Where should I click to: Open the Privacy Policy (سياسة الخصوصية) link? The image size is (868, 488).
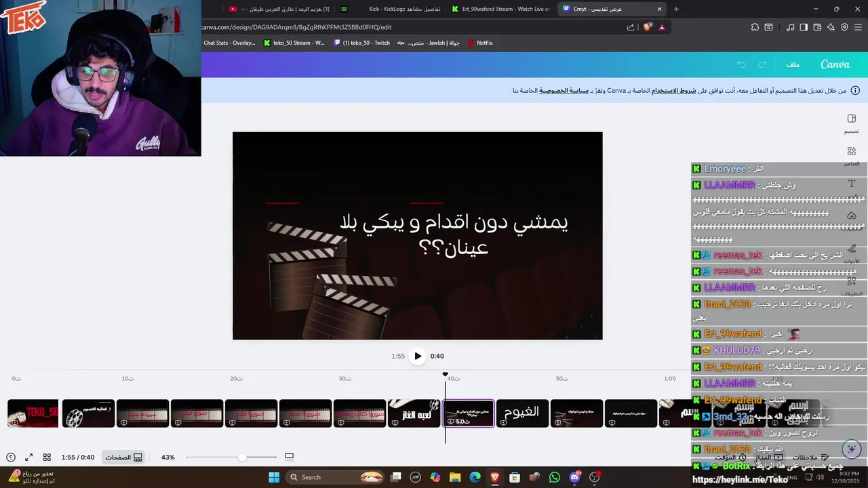564,90
